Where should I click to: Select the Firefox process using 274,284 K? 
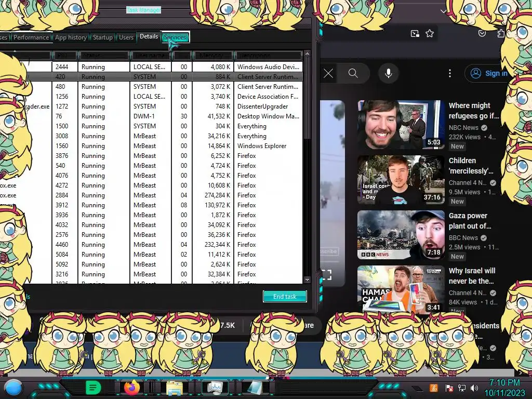151,195
